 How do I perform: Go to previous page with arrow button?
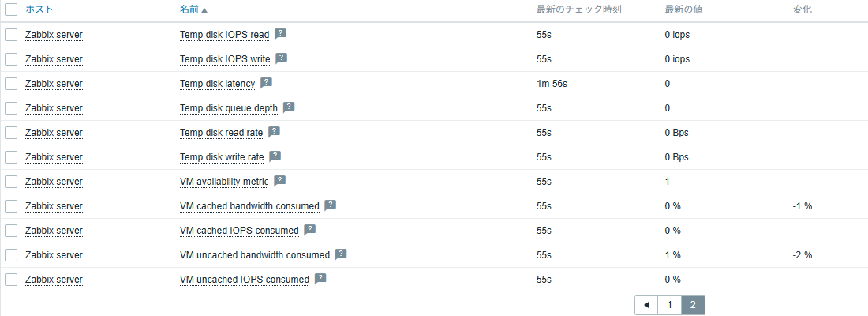pos(646,306)
